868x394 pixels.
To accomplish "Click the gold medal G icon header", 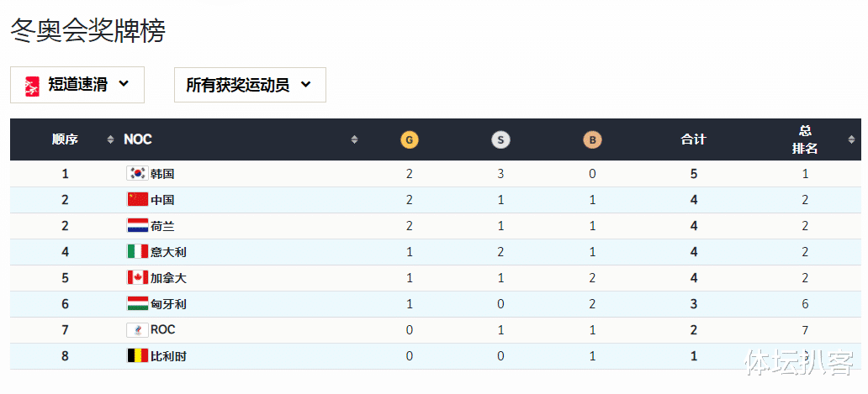I will click(x=410, y=139).
